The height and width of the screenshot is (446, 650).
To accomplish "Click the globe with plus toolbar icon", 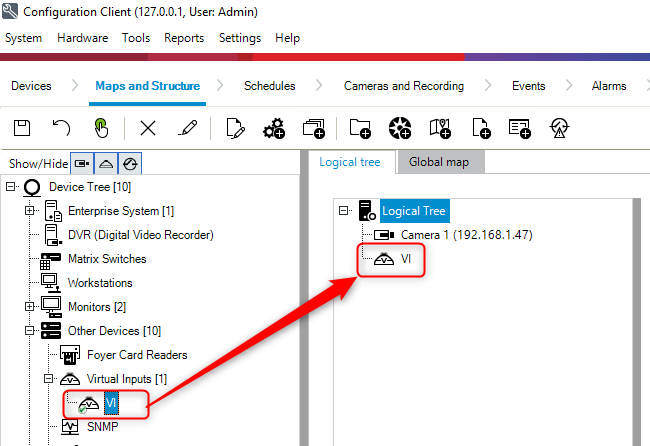I will click(400, 128).
